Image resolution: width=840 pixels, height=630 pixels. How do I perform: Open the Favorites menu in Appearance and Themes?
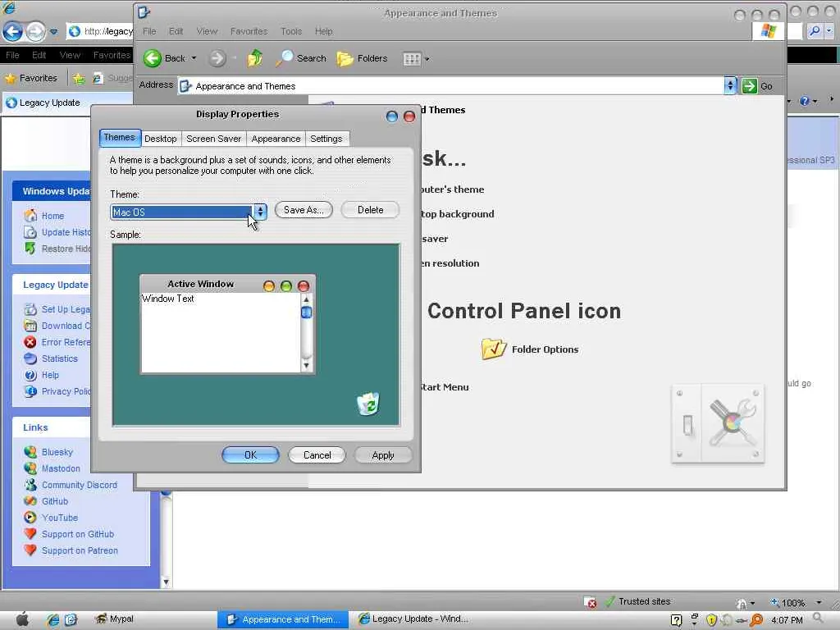[x=249, y=32]
